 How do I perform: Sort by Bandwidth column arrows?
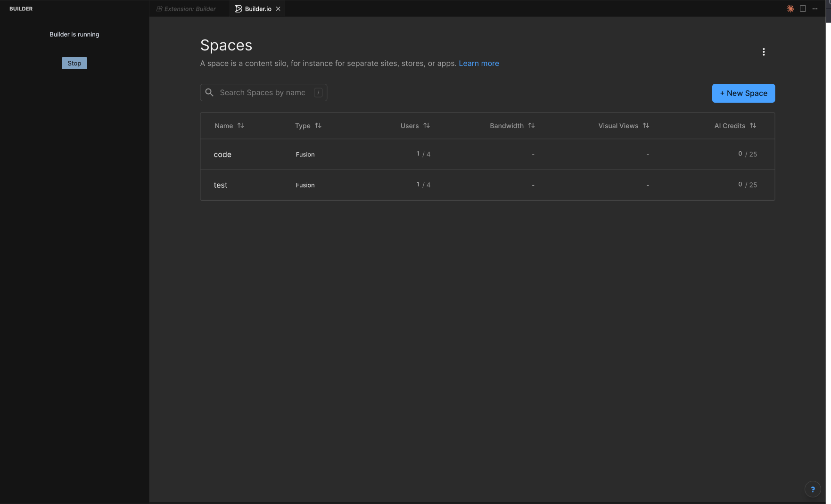(x=531, y=125)
